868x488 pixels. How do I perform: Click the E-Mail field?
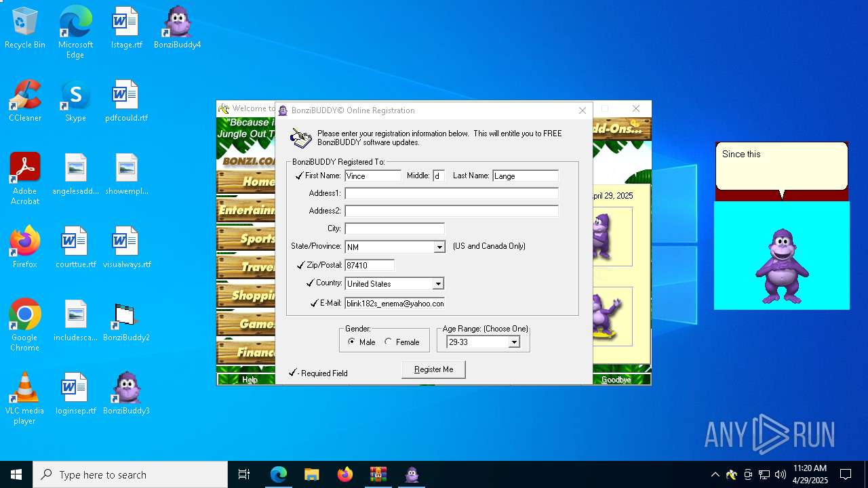tap(395, 303)
